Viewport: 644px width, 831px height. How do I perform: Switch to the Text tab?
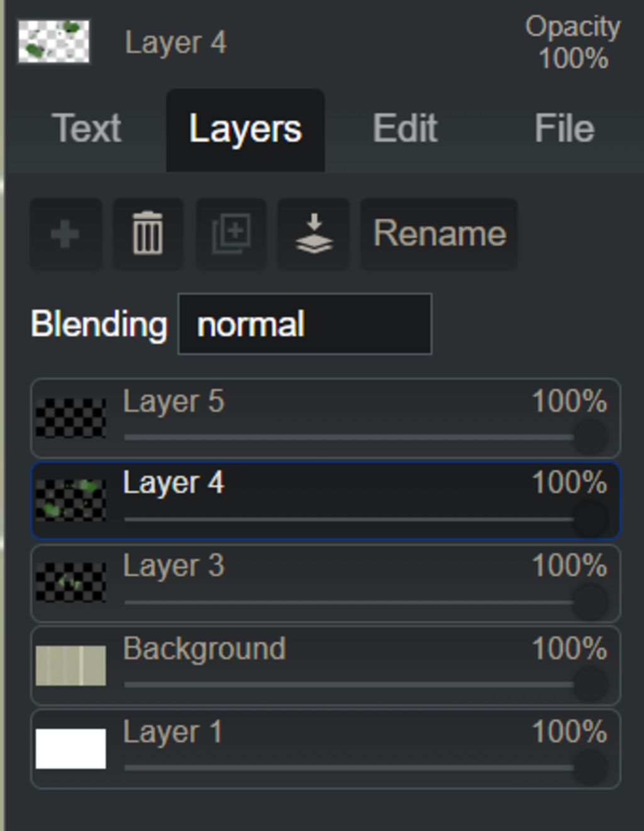click(87, 129)
